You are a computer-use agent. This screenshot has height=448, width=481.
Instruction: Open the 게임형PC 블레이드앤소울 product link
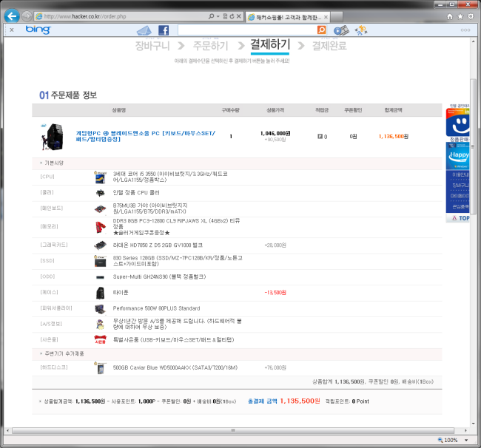click(146, 136)
